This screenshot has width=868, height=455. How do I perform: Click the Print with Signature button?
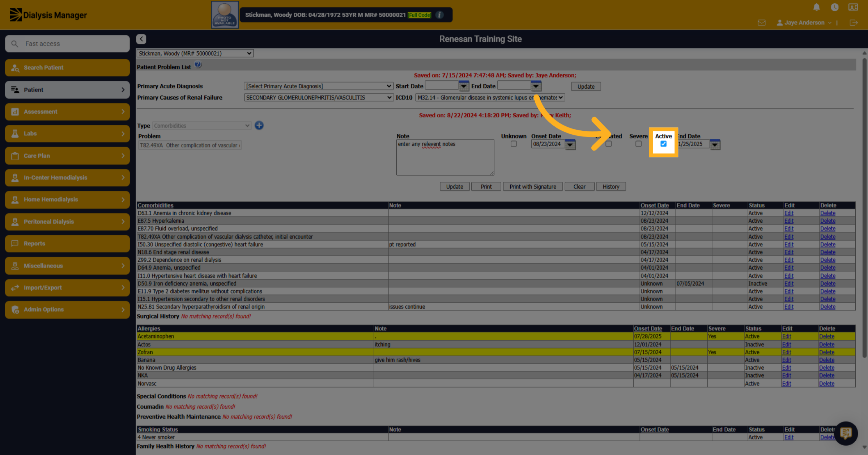pyautogui.click(x=533, y=186)
